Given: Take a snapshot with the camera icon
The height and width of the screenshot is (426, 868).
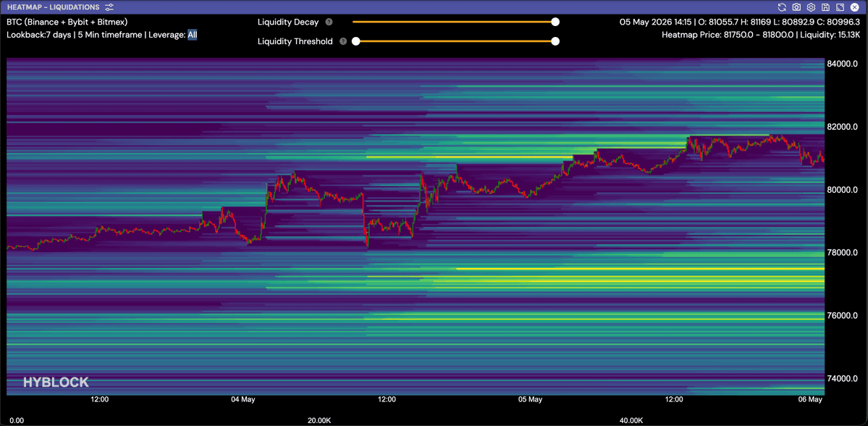Looking at the screenshot, I should pos(796,7).
